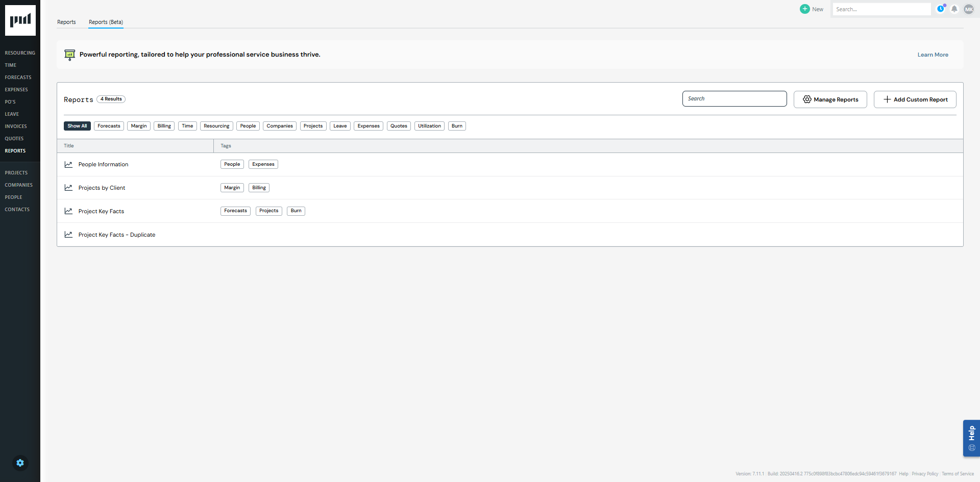This screenshot has width=980, height=482.
Task: Open the notifications bell icon
Action: coord(954,9)
